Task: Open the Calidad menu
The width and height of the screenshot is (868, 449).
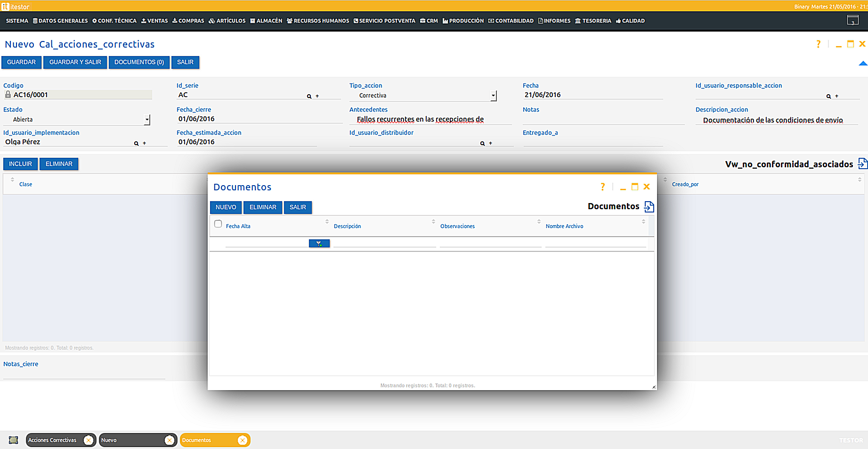Action: coord(630,21)
